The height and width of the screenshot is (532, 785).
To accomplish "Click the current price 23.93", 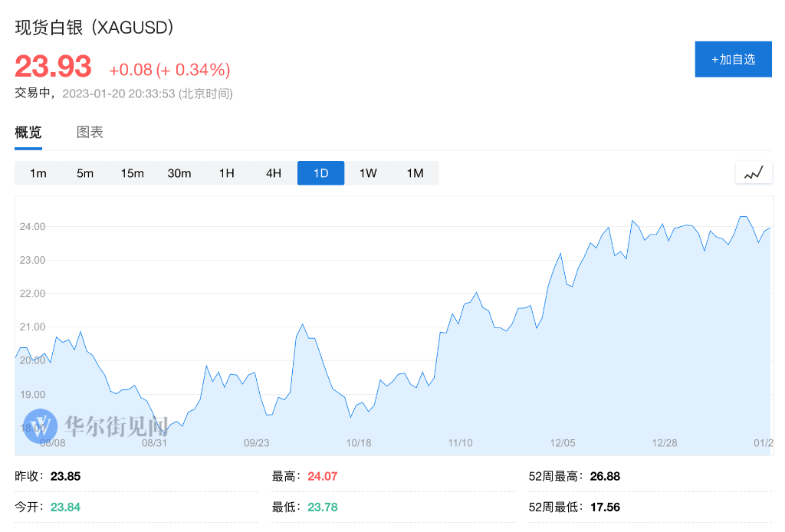I will pyautogui.click(x=53, y=67).
